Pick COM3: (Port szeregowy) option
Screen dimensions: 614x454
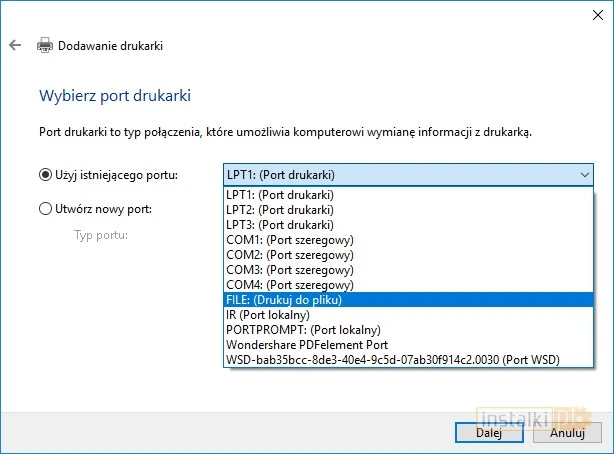click(290, 270)
